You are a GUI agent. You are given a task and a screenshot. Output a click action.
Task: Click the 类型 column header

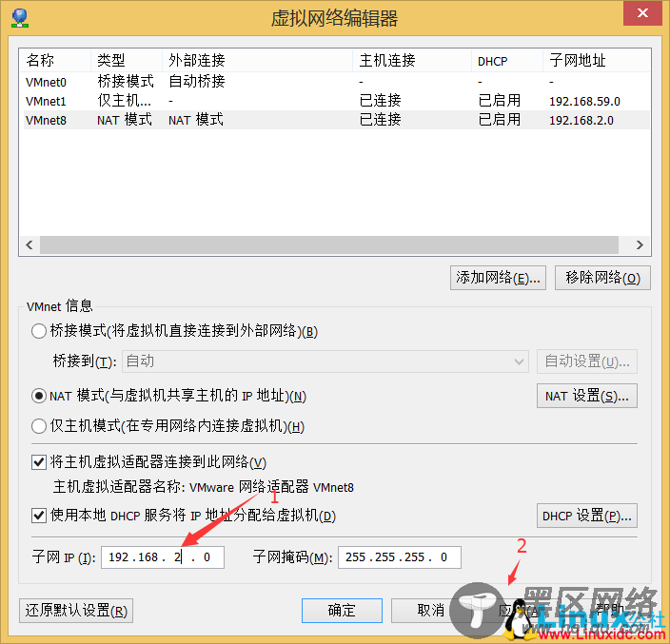tap(127, 60)
